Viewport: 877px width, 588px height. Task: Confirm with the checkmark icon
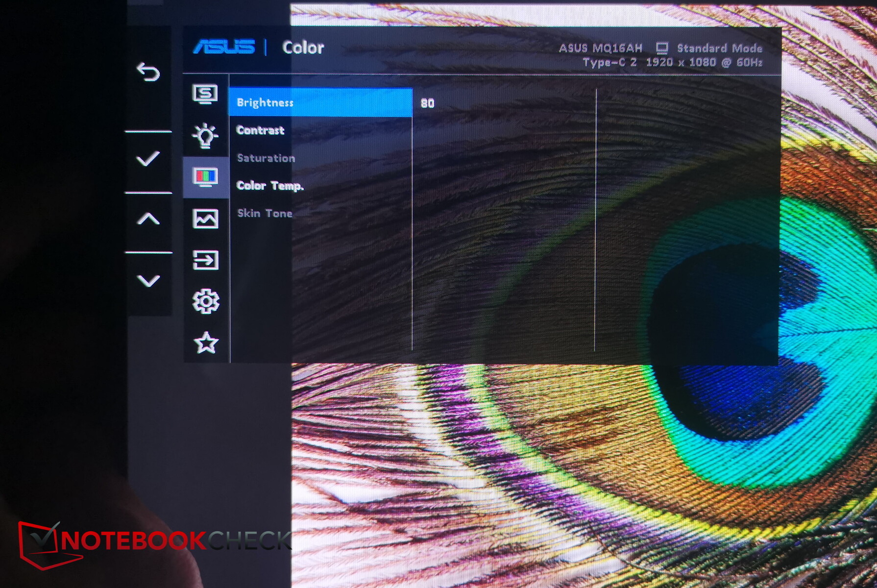148,158
